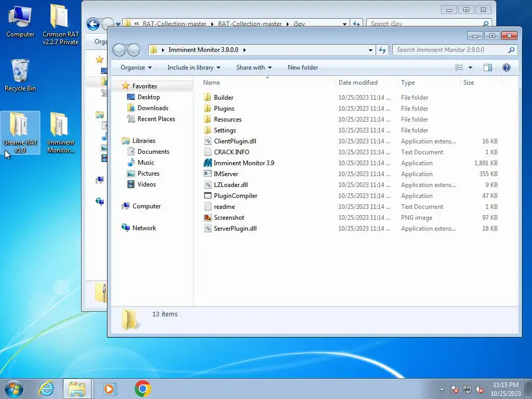
Task: Select the readme text file icon
Action: click(208, 206)
